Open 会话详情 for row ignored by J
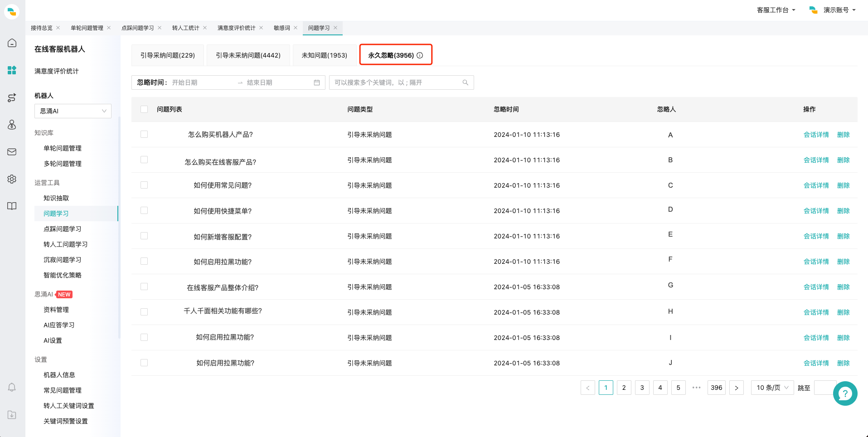This screenshot has height=437, width=868. coord(816,363)
